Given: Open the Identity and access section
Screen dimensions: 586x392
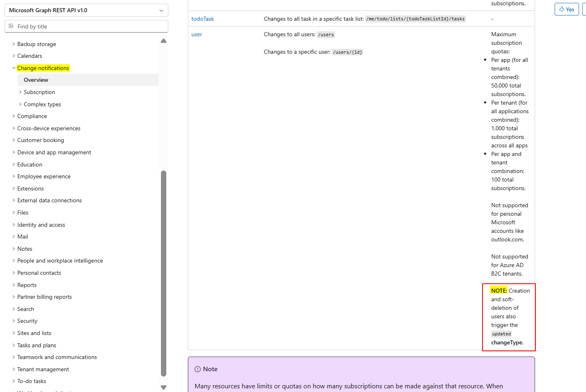Looking at the screenshot, I should [41, 225].
